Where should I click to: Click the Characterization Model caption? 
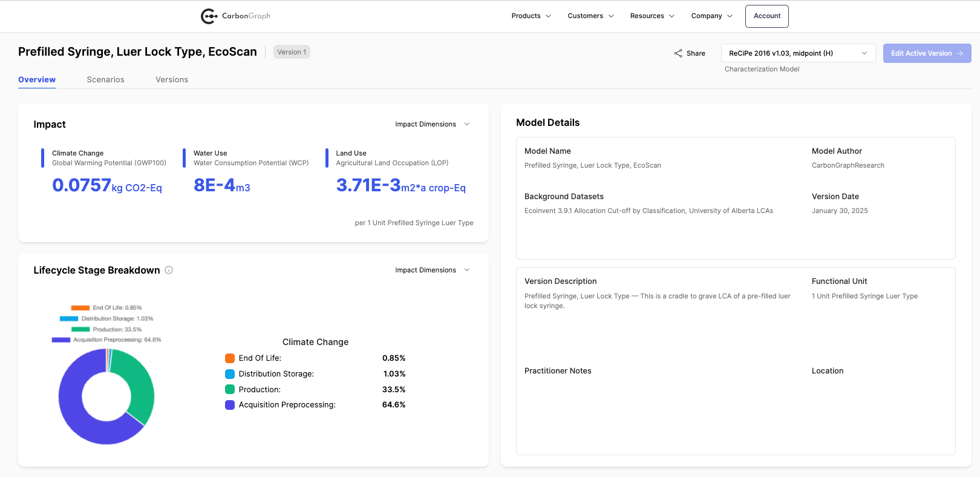pos(762,69)
